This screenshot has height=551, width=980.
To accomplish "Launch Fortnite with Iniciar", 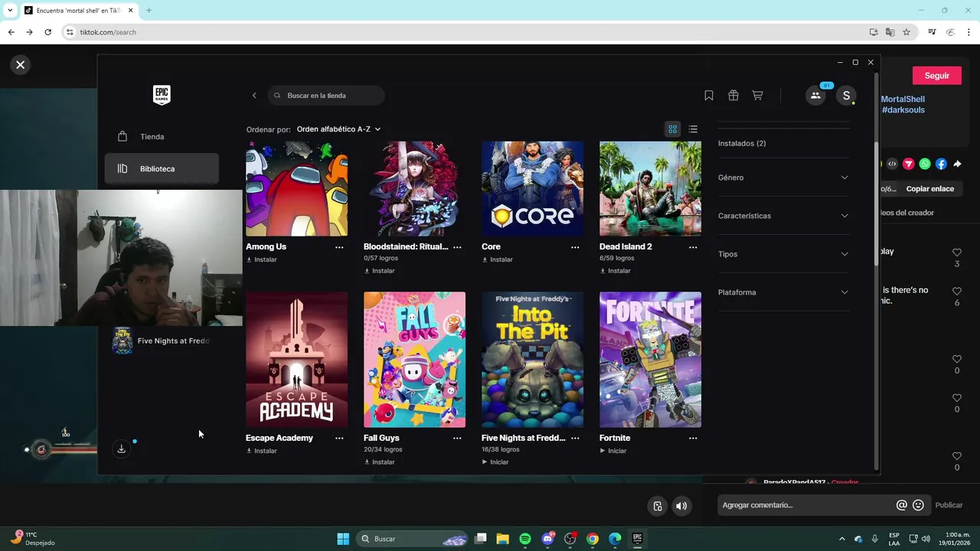I will click(x=613, y=451).
